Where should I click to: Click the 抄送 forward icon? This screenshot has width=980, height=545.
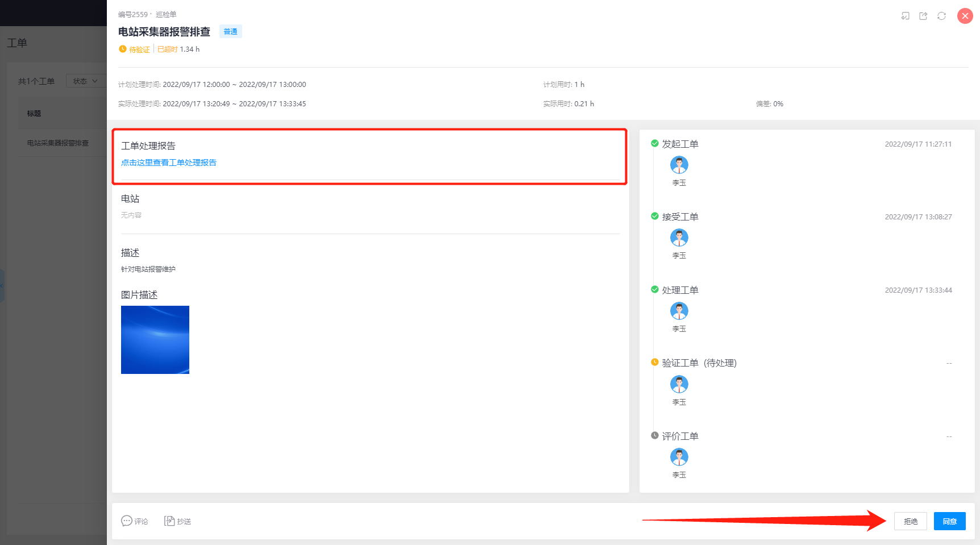tap(169, 521)
